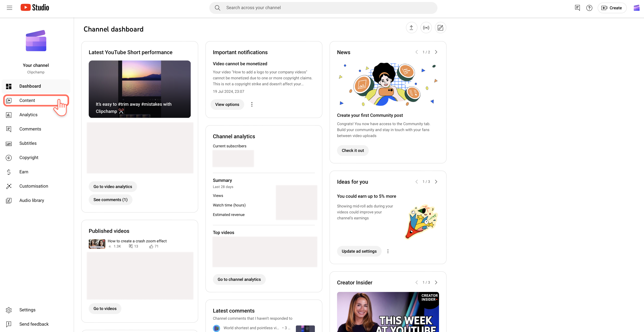Click the upload videos icon
Viewport: 644px width, 332px height.
point(411,28)
